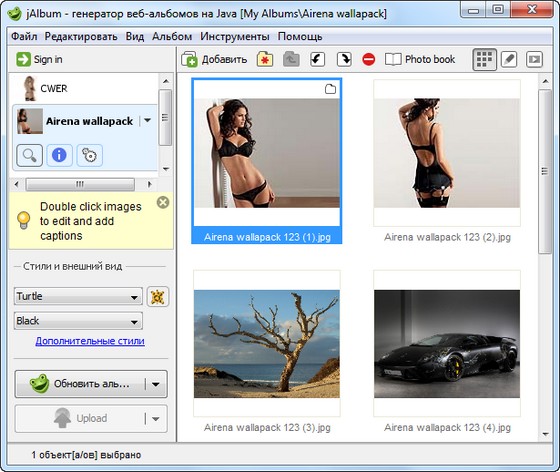This screenshot has width=560, height=472.
Task: Open album settings gears icon
Action: coord(89,155)
